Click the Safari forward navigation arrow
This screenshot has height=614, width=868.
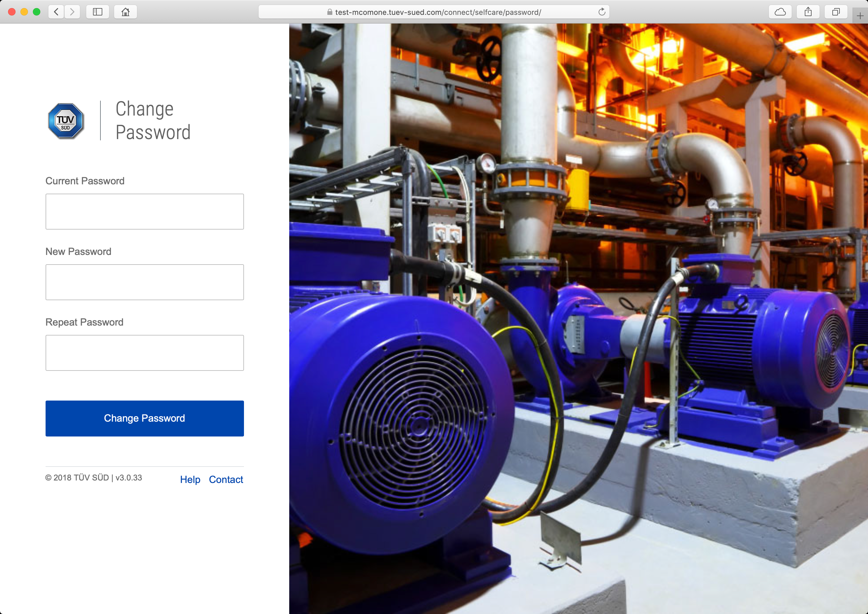click(72, 12)
